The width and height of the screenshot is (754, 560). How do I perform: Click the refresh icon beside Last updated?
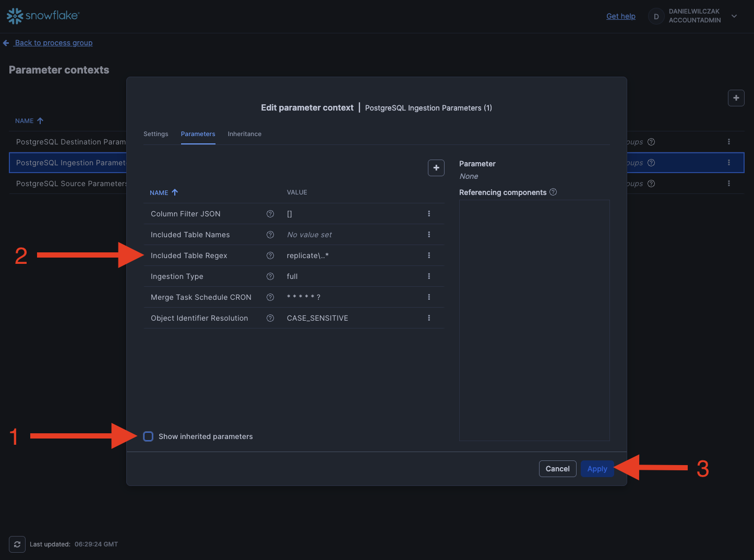click(17, 544)
